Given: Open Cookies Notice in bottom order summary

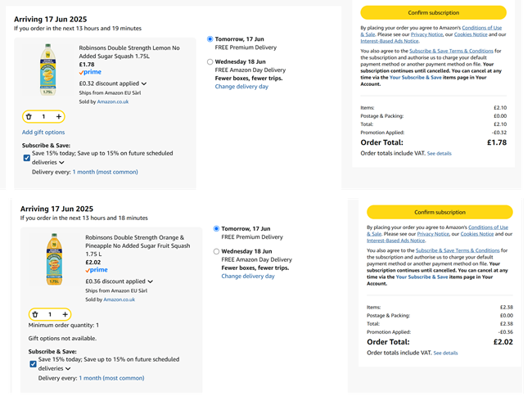Looking at the screenshot, I should coord(477,234).
